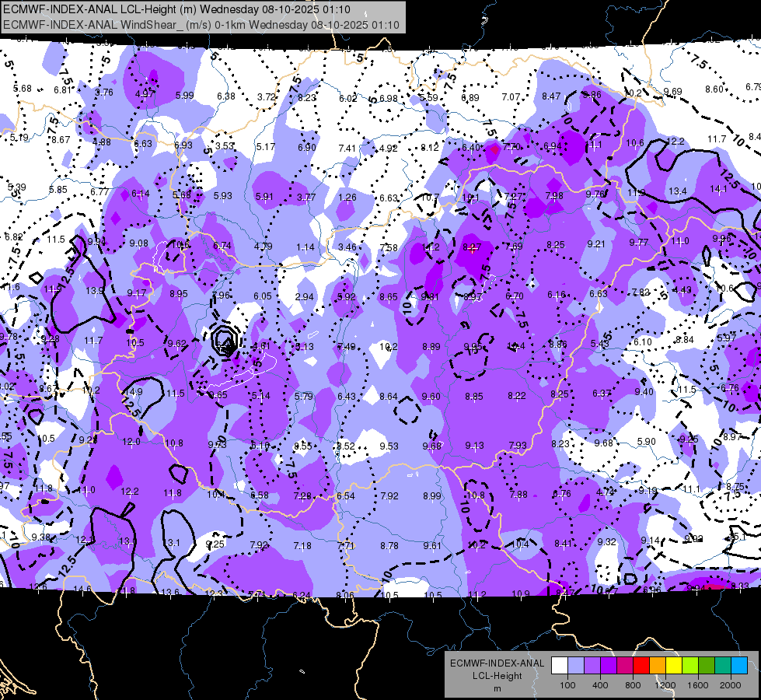761x700 pixels.
Task: Click the wind shear value '1.26'
Action: click(x=347, y=198)
